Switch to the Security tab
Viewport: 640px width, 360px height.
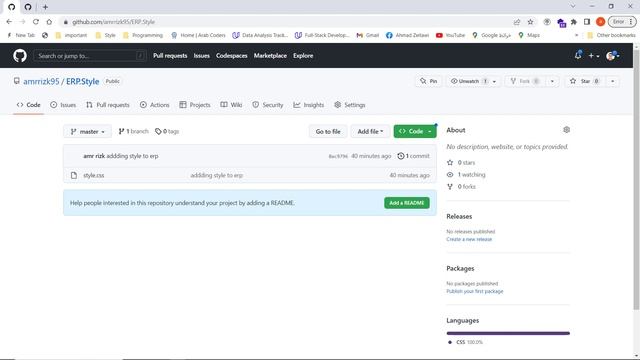click(x=268, y=105)
